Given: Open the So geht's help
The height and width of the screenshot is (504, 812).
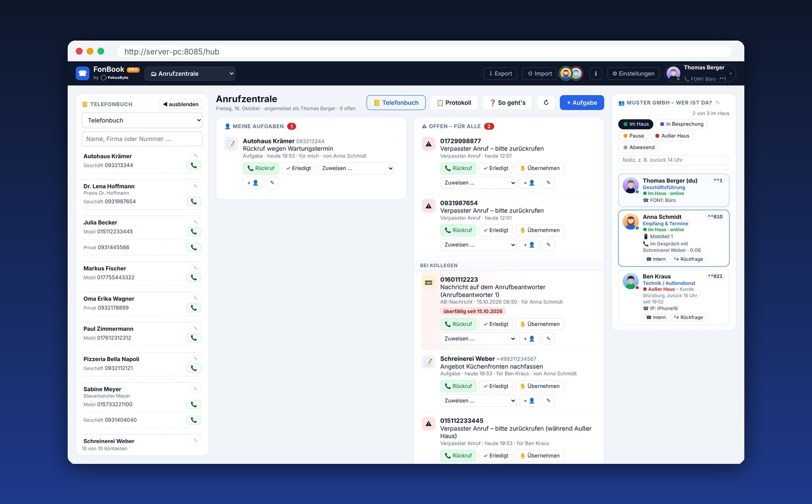Looking at the screenshot, I should point(507,102).
